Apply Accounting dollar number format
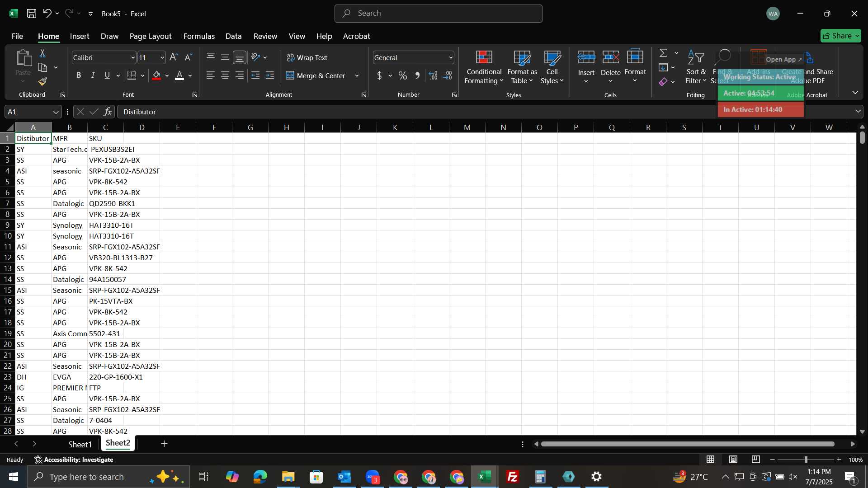 tap(379, 75)
